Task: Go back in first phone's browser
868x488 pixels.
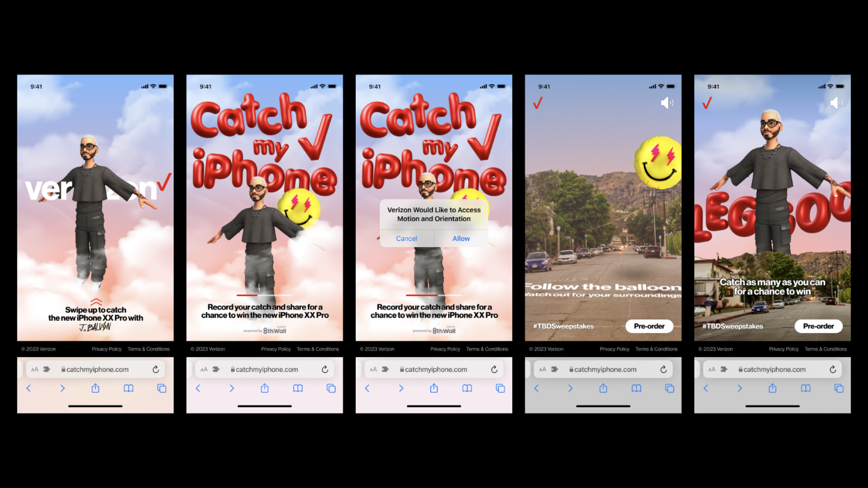Action: [28, 388]
